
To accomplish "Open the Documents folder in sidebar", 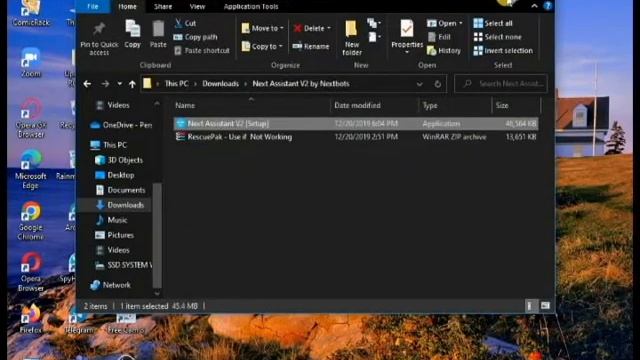I will (x=120, y=190).
